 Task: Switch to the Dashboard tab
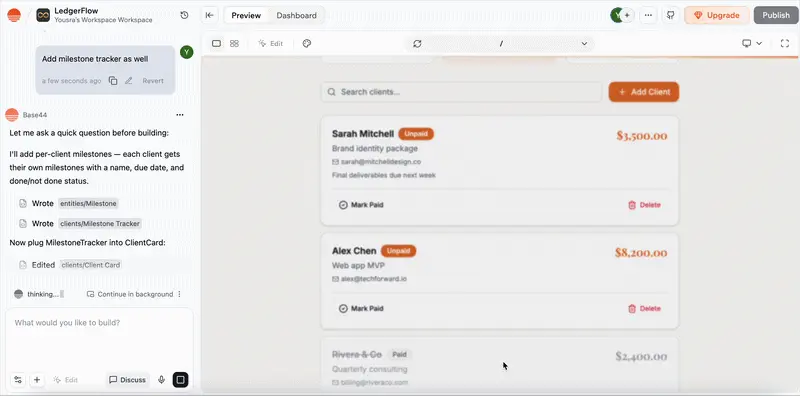296,15
